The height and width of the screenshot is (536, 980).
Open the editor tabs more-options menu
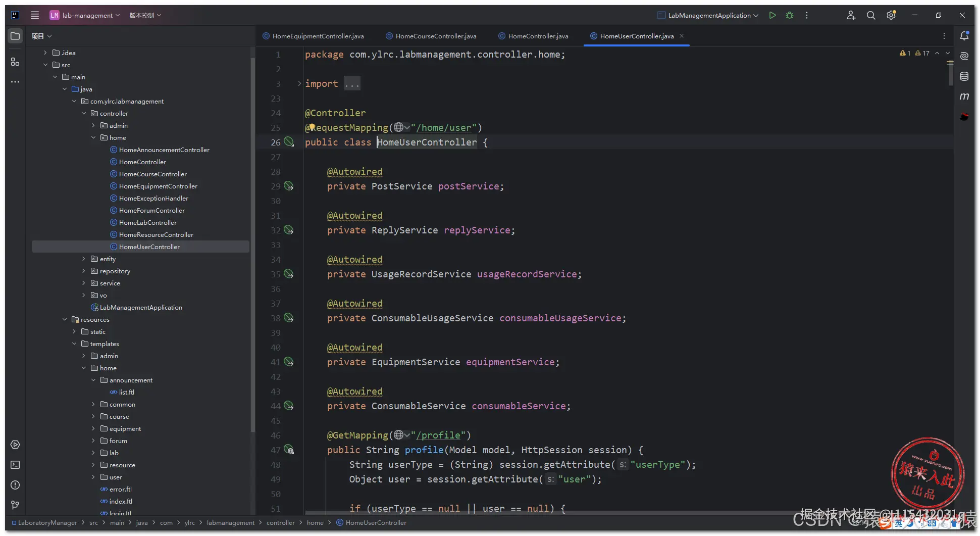[x=944, y=36]
